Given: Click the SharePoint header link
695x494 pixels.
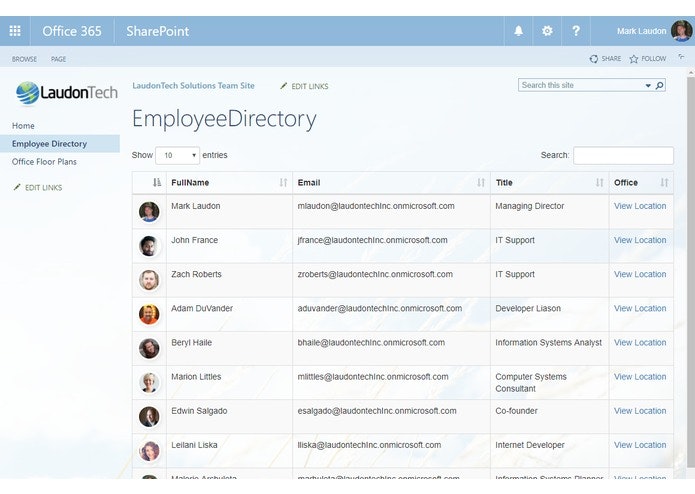Looking at the screenshot, I should [157, 31].
